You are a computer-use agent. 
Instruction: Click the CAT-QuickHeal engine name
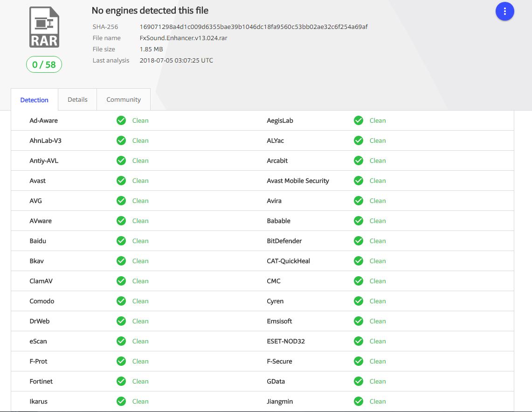click(x=289, y=261)
